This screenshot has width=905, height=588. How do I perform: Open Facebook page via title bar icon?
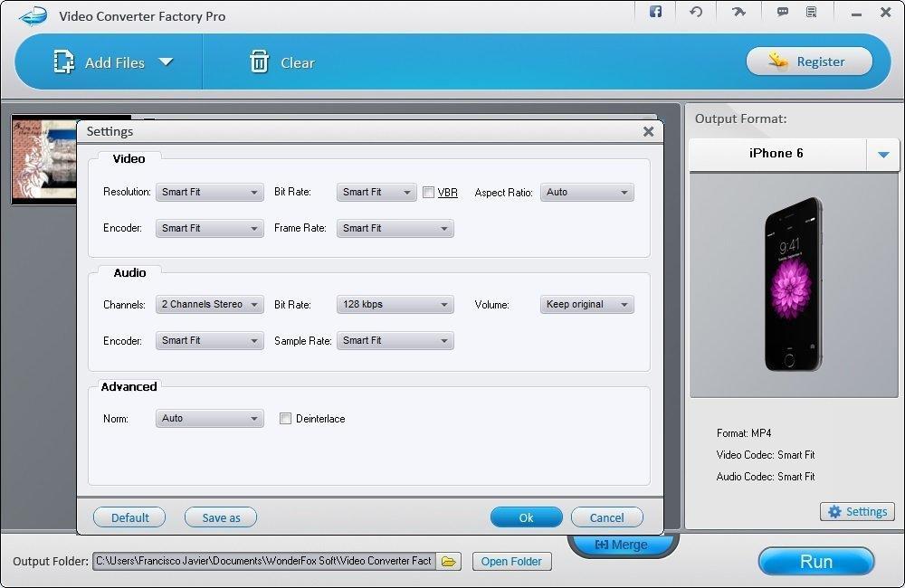654,12
